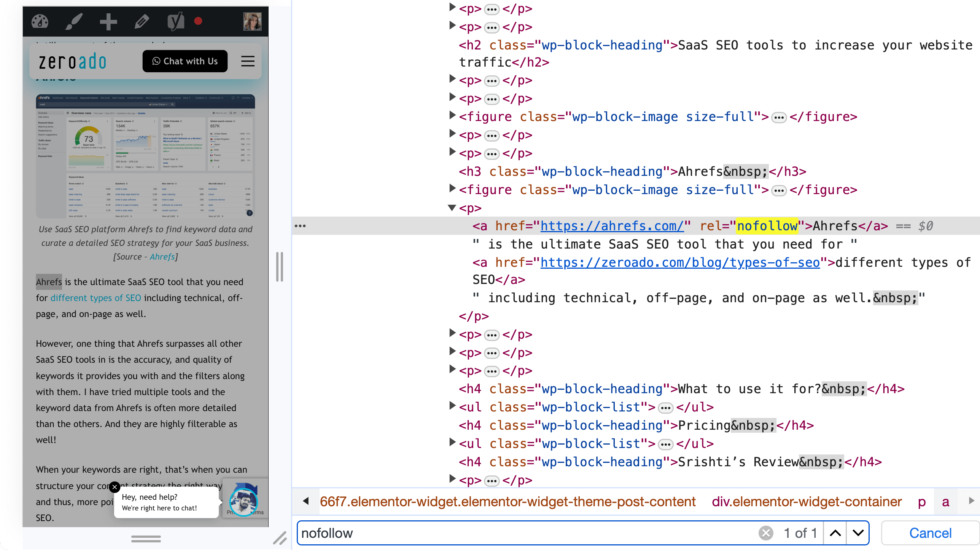Open the Yoast SEO icon
This screenshot has height=550, width=980.
(176, 21)
